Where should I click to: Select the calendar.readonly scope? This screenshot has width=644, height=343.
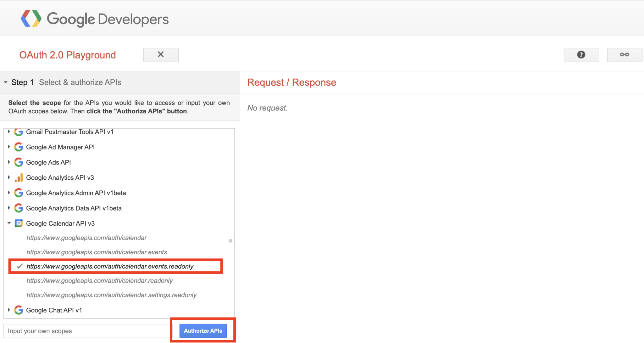(x=100, y=281)
